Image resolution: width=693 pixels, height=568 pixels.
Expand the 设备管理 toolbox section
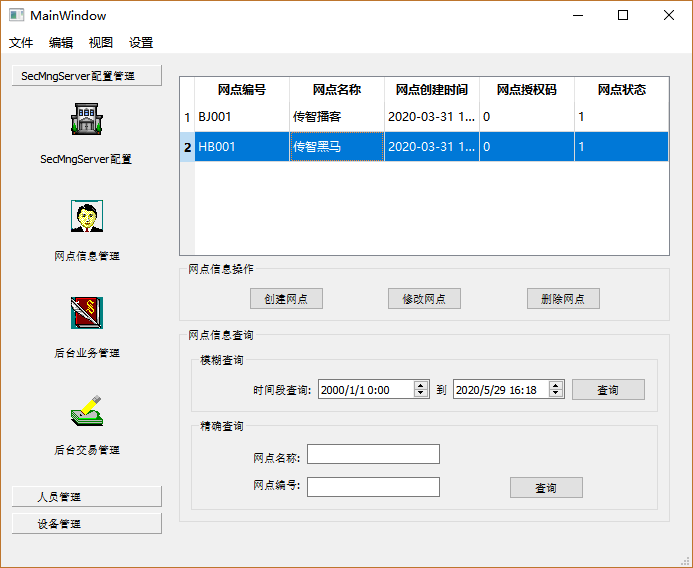tap(86, 524)
